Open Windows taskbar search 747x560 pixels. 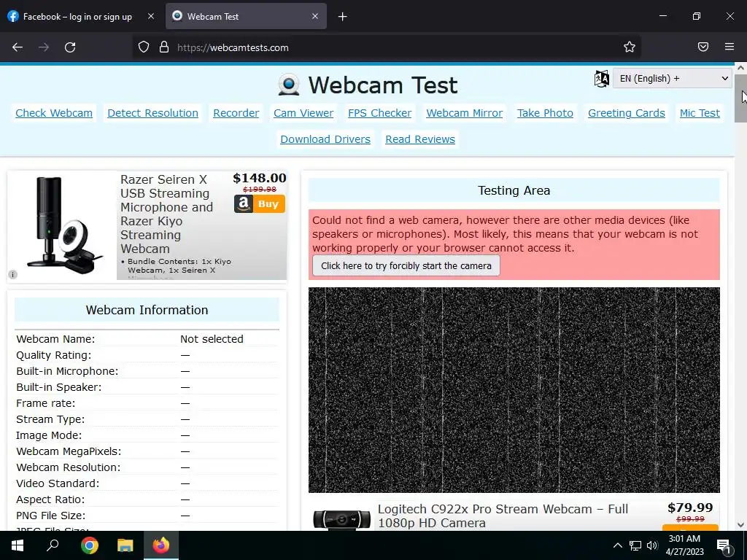[x=53, y=545]
